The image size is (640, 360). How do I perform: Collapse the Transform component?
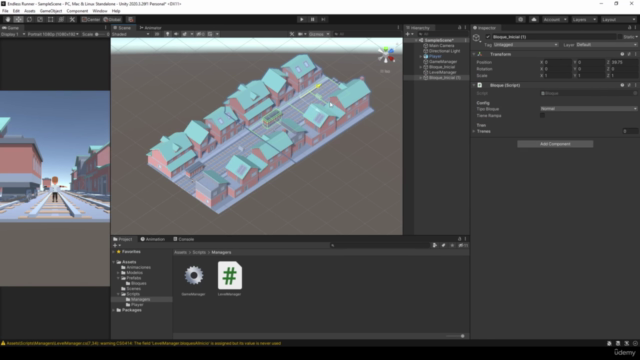474,54
